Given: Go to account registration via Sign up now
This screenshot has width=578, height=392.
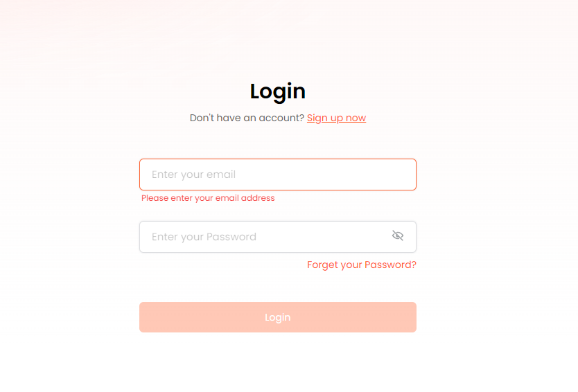Looking at the screenshot, I should tap(336, 118).
